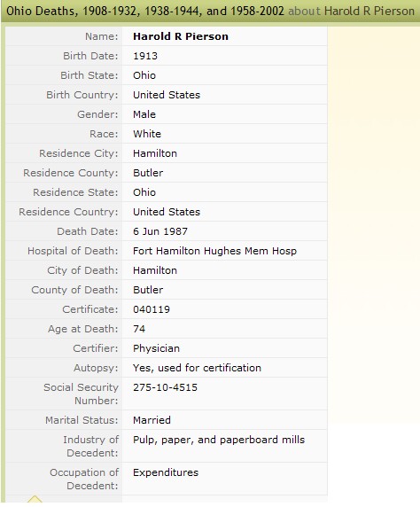Click Fort Hamilton Hughes Mem Hosp text
420x507 pixels.
[x=214, y=251]
